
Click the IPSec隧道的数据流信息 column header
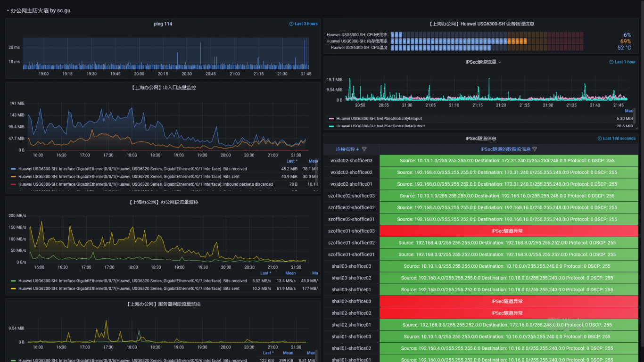(505, 149)
